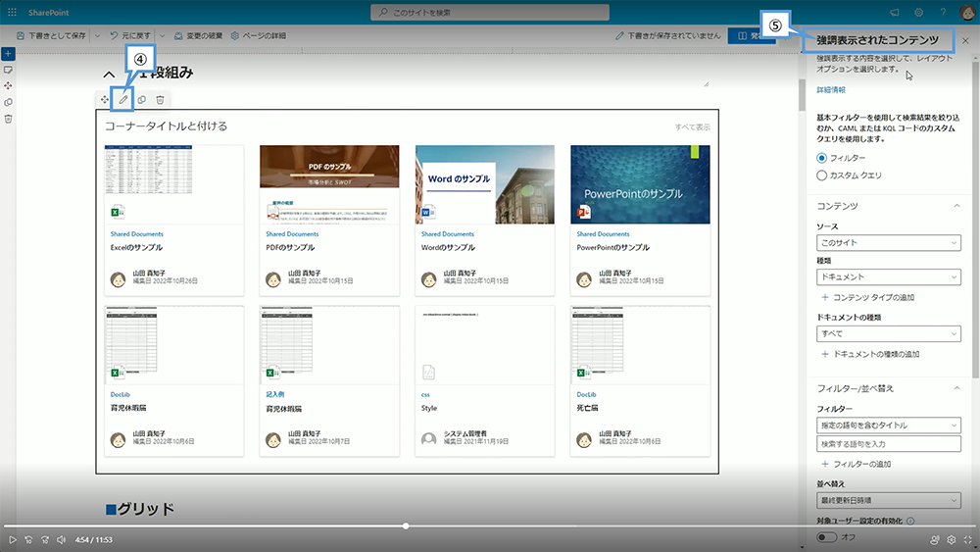Open the 詳細情報 link in the pane

[832, 89]
